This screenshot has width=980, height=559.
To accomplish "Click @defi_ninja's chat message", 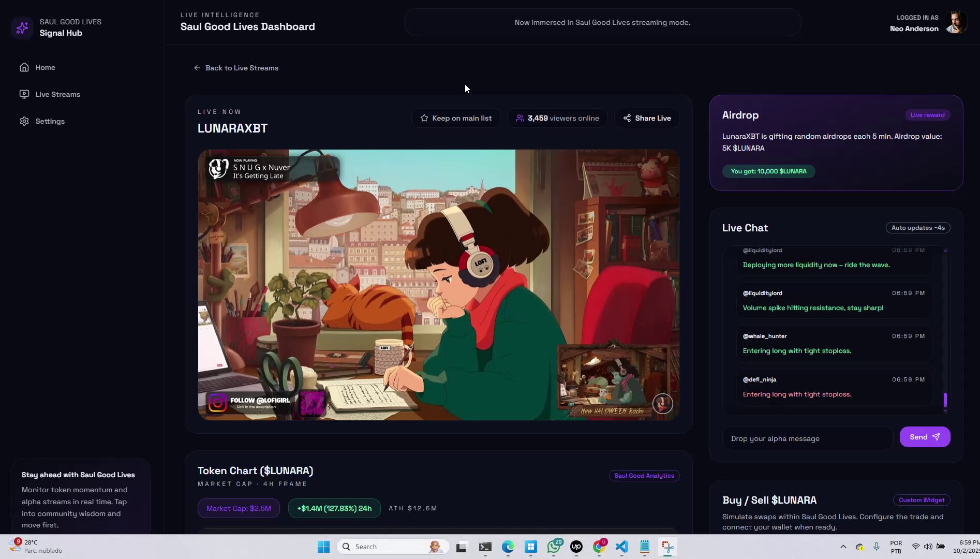I will click(x=834, y=387).
